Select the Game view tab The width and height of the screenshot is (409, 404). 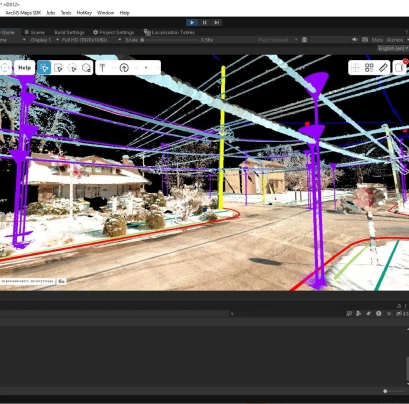[8, 32]
